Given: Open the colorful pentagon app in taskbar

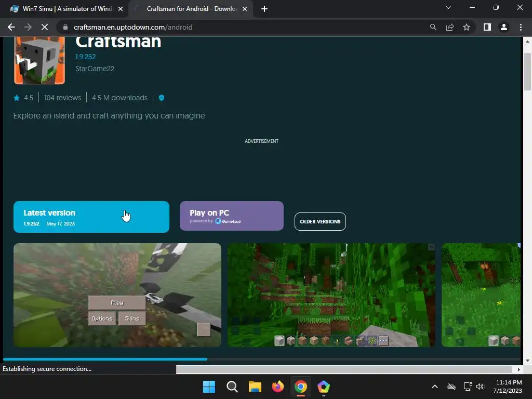Looking at the screenshot, I should coord(324,387).
